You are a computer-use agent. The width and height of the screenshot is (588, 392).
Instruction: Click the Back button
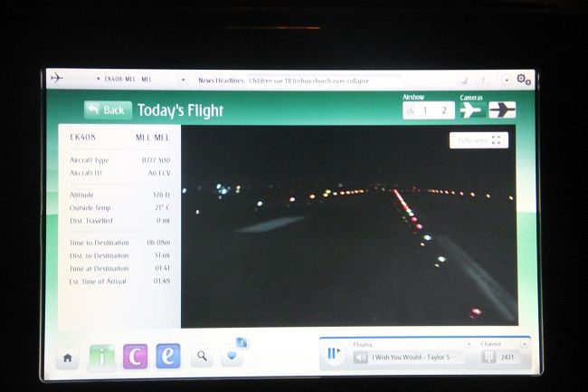(108, 110)
